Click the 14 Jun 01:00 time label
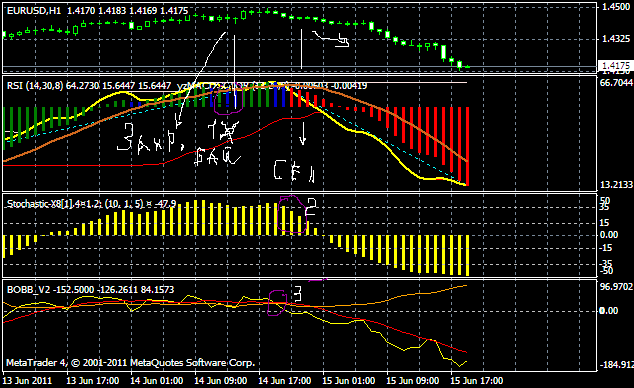Viewport: 634px width, 388px height. [x=156, y=381]
